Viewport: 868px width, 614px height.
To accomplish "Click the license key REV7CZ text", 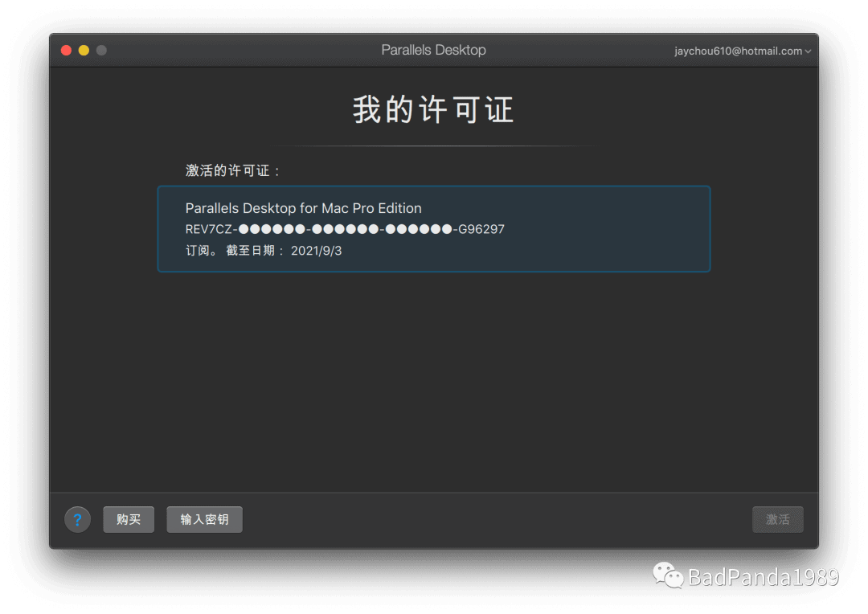I will coord(344,229).
